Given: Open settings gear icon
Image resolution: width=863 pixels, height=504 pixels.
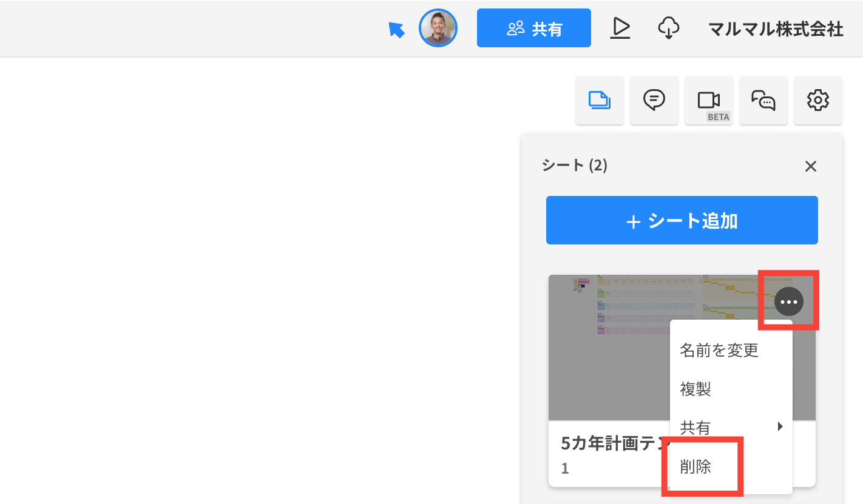Looking at the screenshot, I should tap(818, 100).
